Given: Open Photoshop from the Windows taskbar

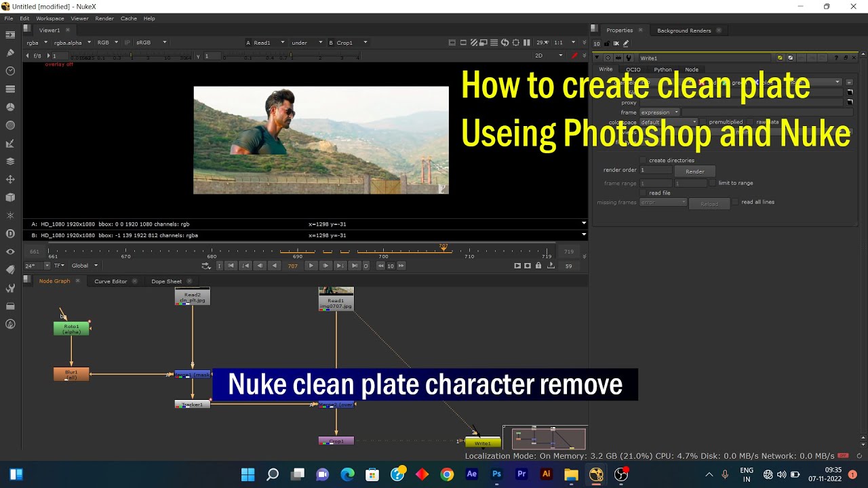Looking at the screenshot, I should 496,474.
